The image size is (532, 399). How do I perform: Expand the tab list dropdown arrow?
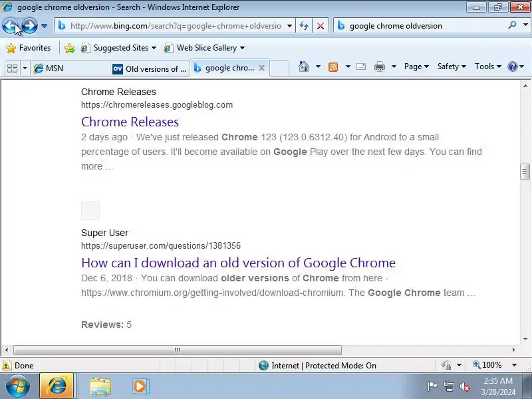click(x=25, y=68)
